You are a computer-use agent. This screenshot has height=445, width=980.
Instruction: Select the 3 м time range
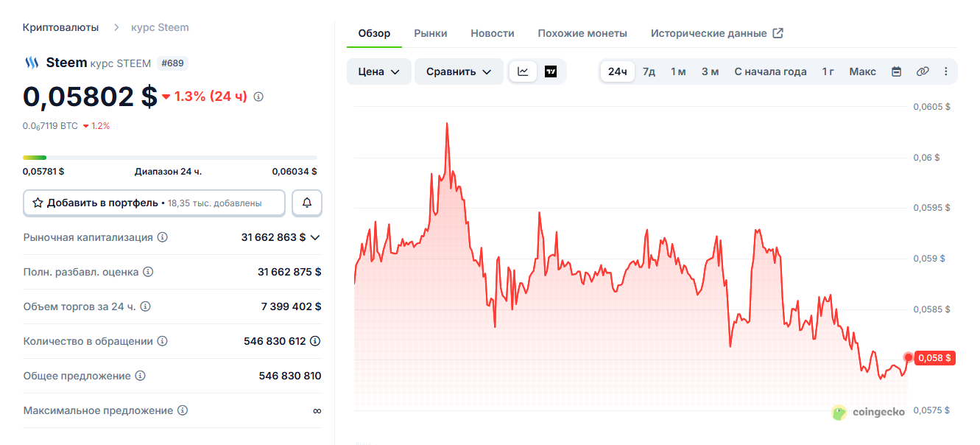click(x=710, y=71)
